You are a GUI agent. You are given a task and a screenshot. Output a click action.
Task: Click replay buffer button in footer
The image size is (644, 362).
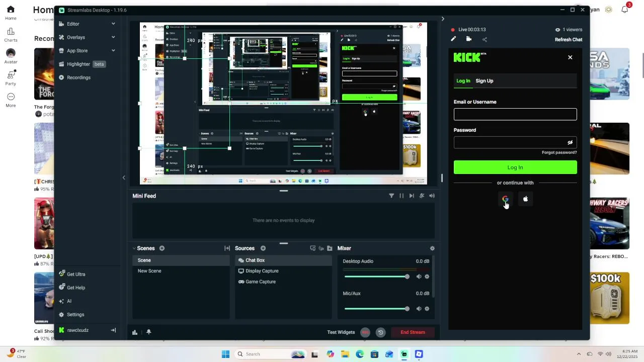pyautogui.click(x=380, y=332)
